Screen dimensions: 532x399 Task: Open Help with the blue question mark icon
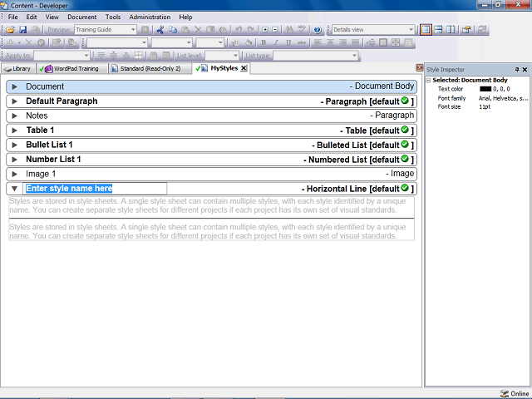pyautogui.click(x=318, y=30)
